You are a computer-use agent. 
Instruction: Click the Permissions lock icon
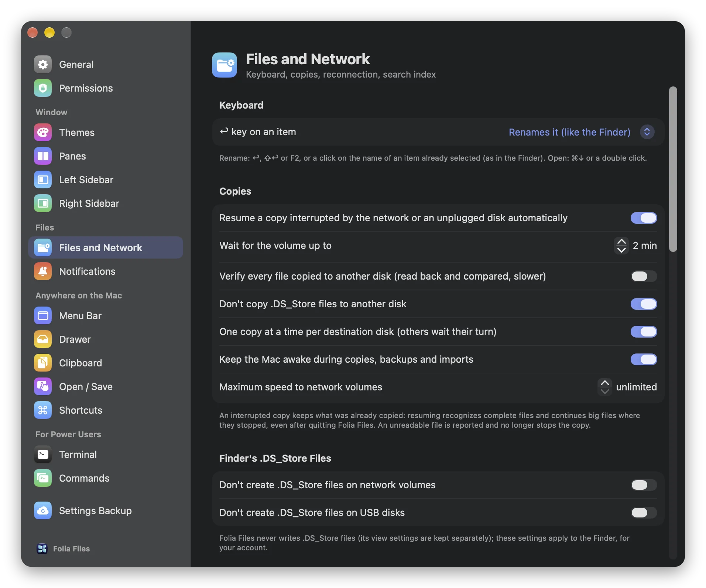click(43, 88)
